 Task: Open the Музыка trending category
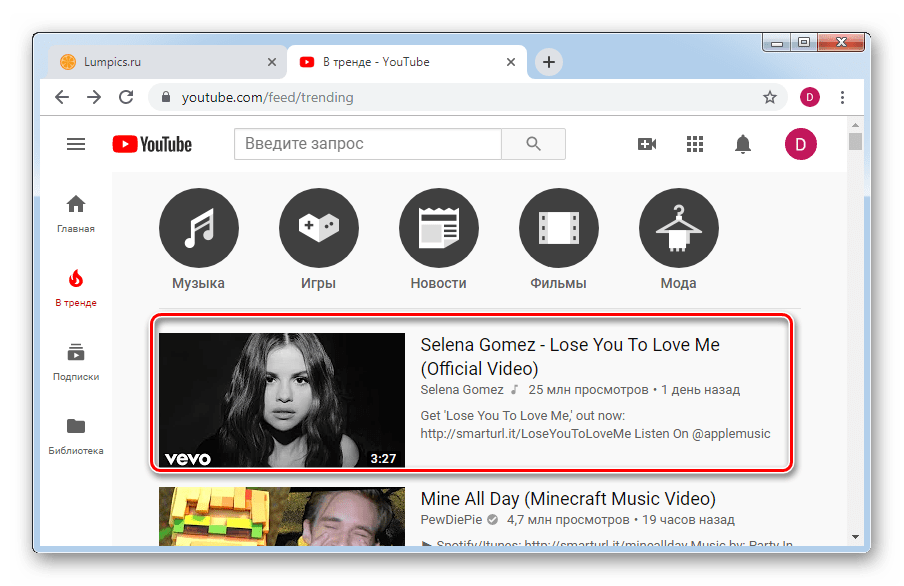click(198, 227)
